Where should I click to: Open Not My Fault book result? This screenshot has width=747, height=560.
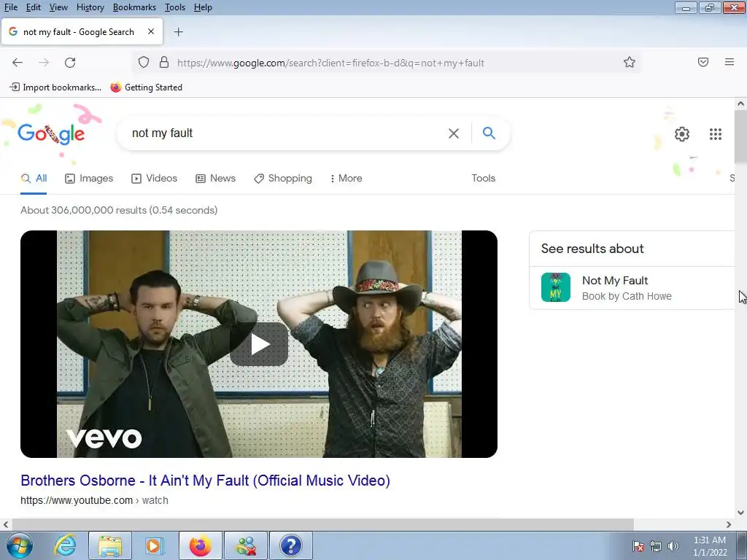click(x=632, y=287)
